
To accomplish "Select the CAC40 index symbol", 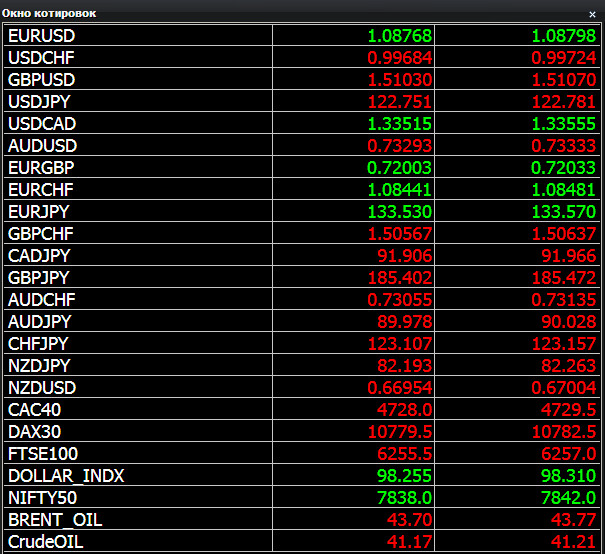I will point(35,409).
